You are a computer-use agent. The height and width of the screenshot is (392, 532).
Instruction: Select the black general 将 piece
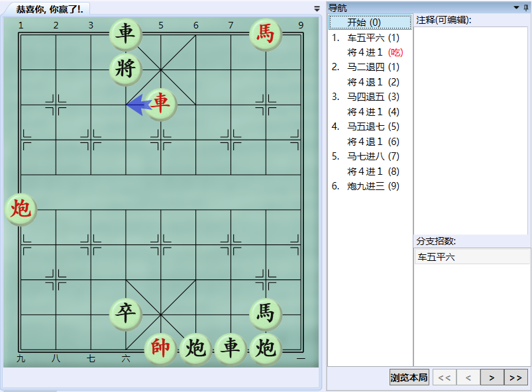(125, 70)
